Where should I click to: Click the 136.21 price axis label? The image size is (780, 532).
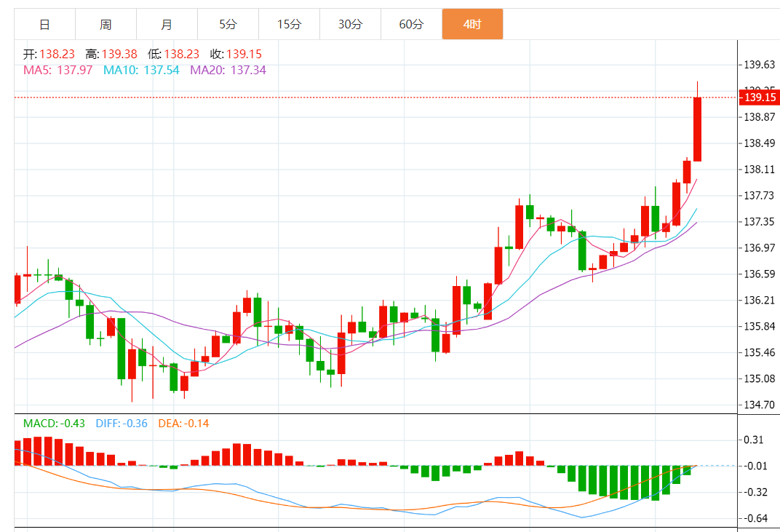click(759, 300)
